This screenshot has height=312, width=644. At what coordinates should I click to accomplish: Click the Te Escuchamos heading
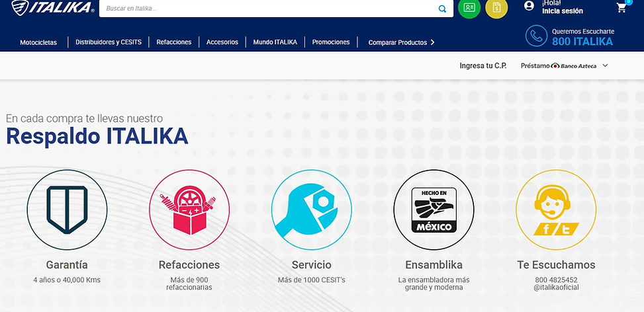[x=556, y=265]
